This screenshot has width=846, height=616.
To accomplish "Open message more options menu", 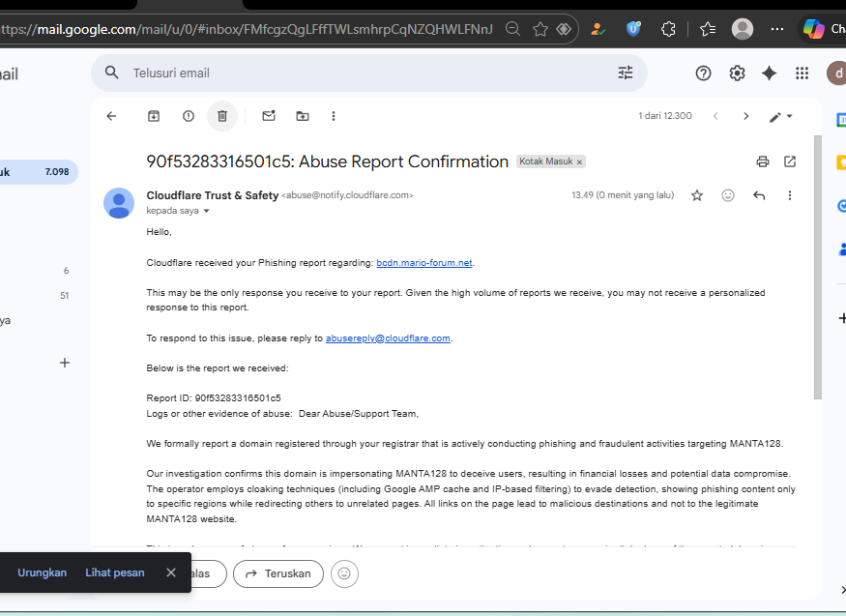I will [x=790, y=195].
